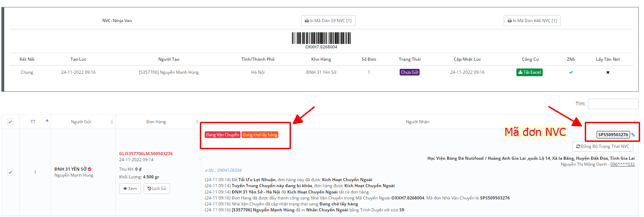
Task: Click NVC: Ninja Van label
Action: (117, 21)
